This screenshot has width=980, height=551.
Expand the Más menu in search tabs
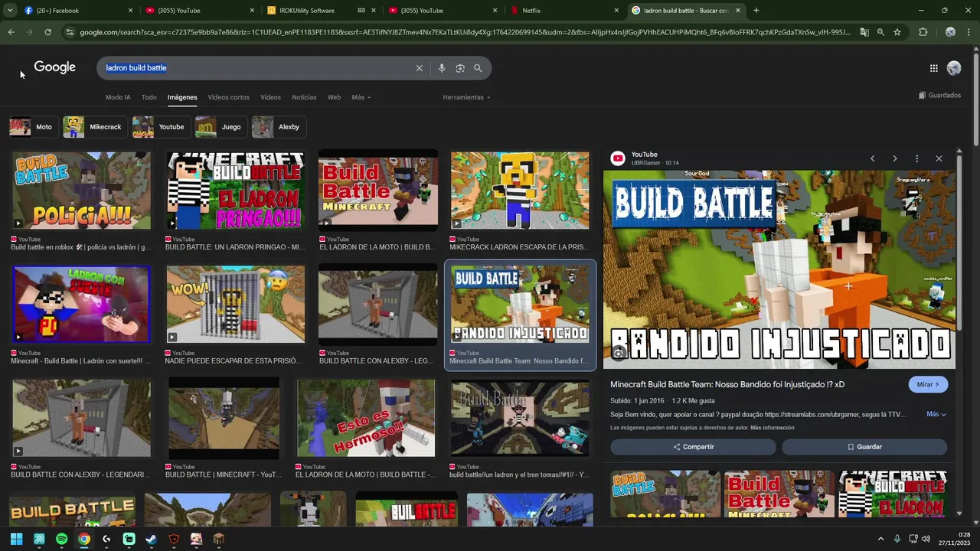pyautogui.click(x=361, y=97)
